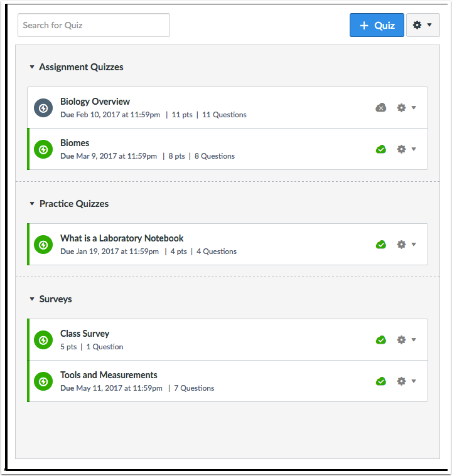The width and height of the screenshot is (452, 476).
Task: Click the '8 Questions' text
Action: pos(215,156)
